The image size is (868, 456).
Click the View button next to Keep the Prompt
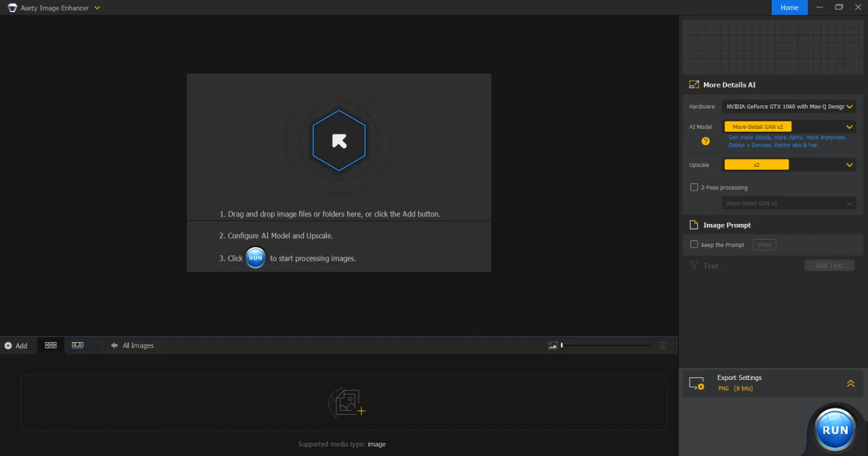[x=764, y=244]
